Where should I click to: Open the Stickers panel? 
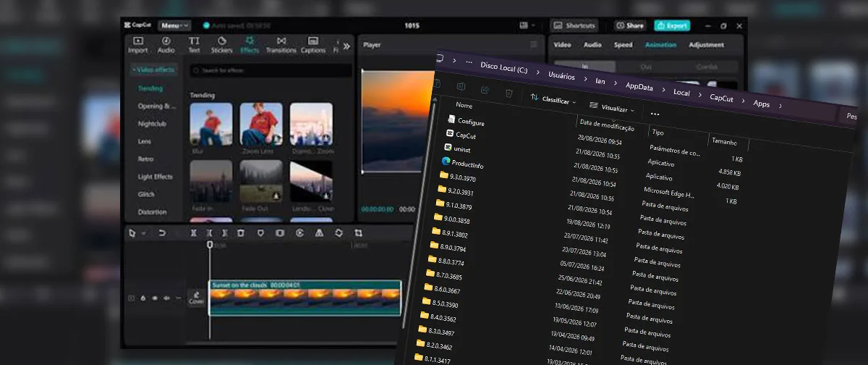221,45
